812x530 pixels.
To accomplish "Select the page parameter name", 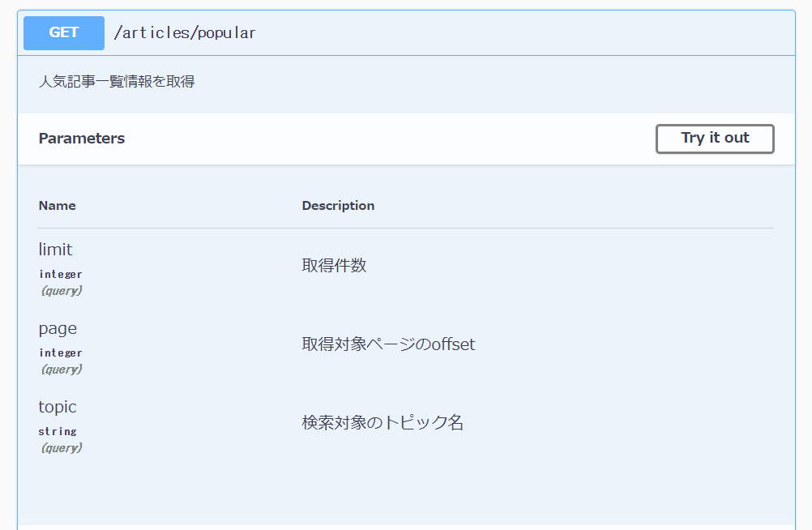I will coord(58,328).
